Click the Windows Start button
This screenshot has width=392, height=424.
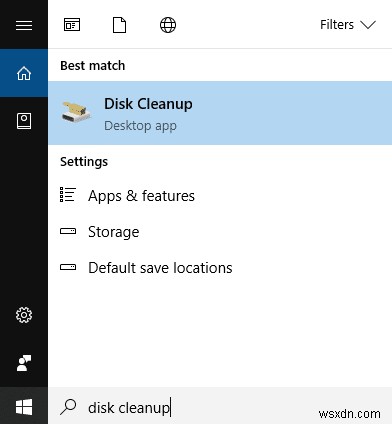(x=24, y=407)
